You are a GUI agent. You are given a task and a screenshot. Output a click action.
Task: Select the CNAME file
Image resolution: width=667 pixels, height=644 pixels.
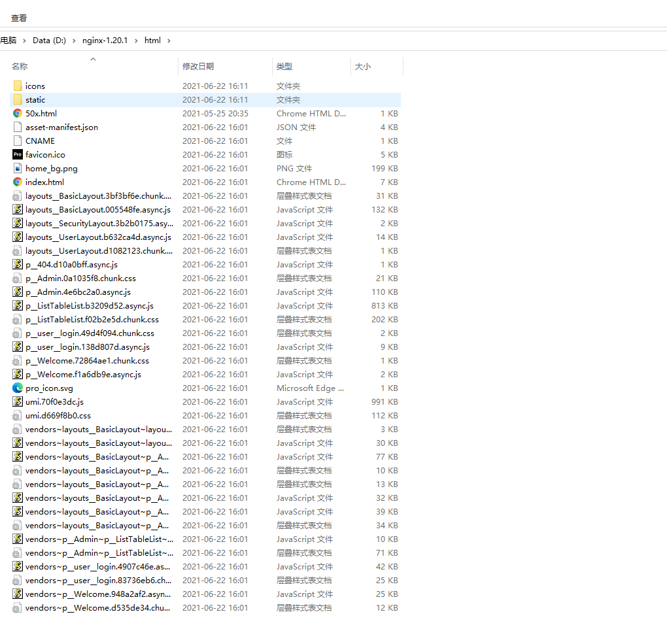coord(40,141)
